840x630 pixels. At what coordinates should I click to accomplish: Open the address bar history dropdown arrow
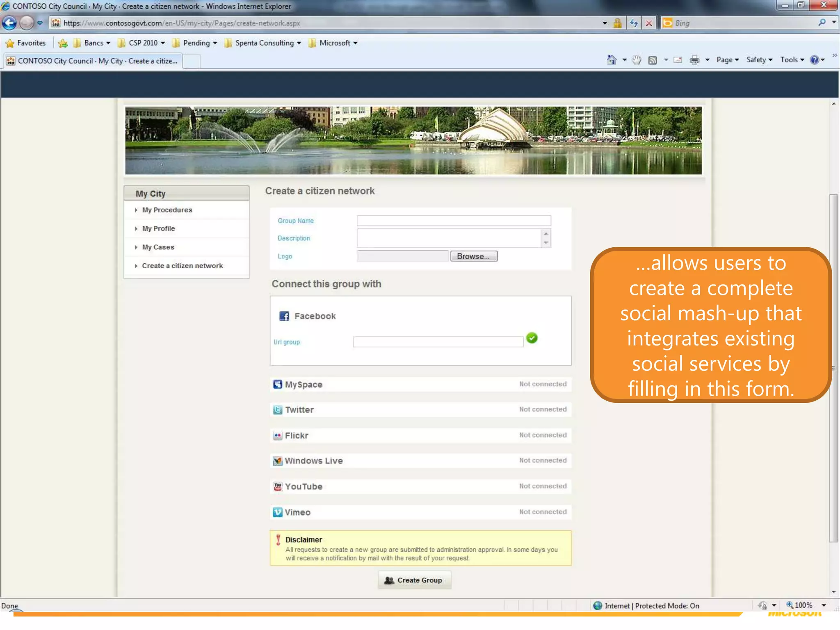605,23
